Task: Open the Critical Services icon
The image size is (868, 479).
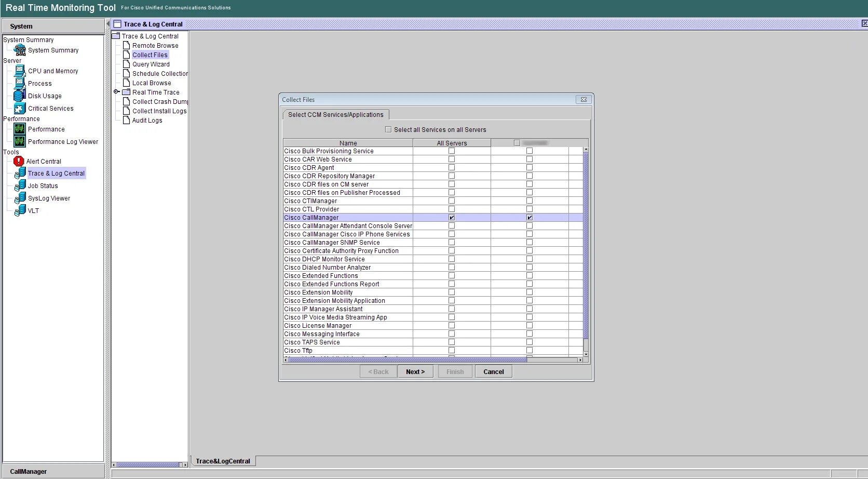Action: pyautogui.click(x=20, y=108)
